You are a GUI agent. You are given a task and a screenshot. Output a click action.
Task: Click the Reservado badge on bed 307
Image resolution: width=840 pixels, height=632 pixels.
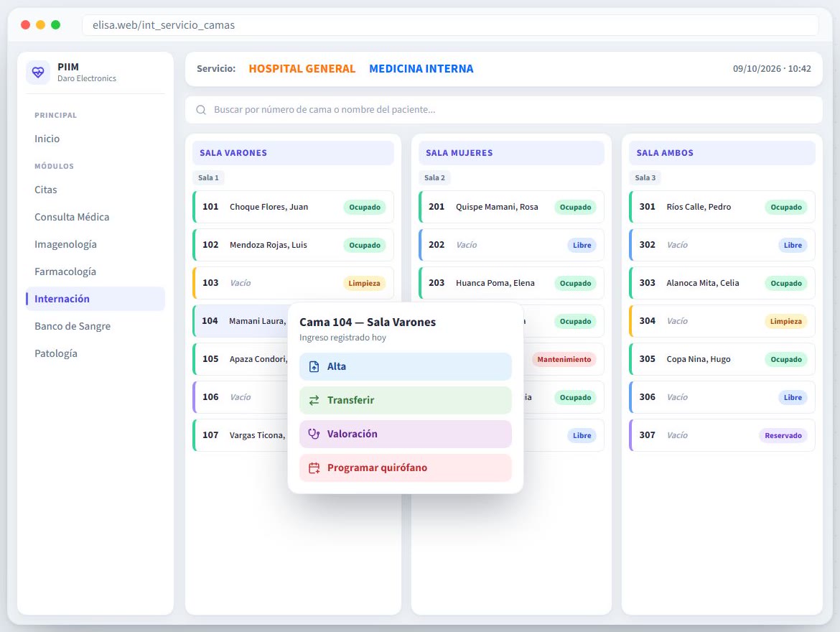pos(783,435)
